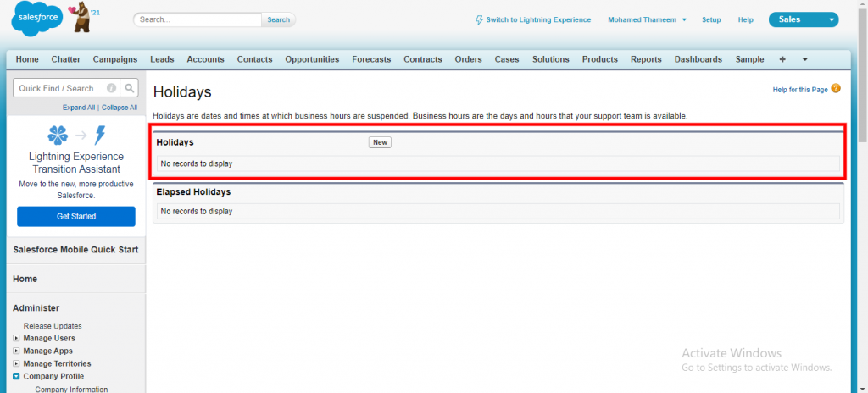The image size is (868, 393).
Task: Open the Reports tab
Action: [x=646, y=59]
